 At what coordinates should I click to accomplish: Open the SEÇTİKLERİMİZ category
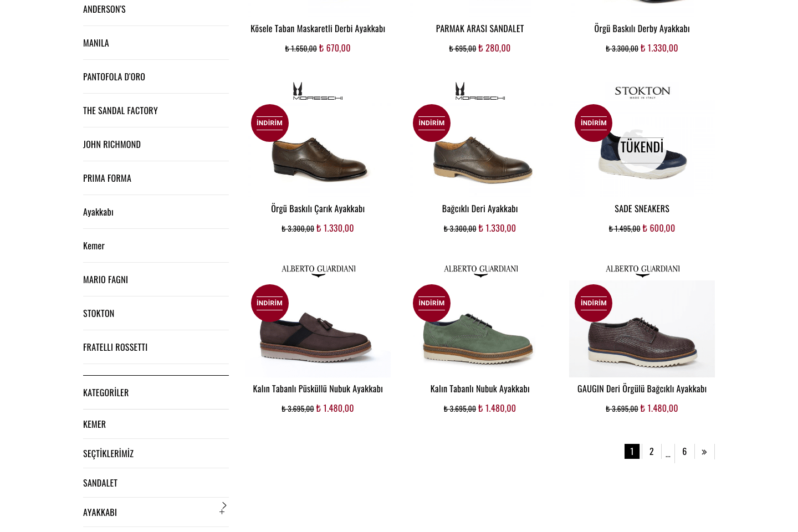(x=108, y=454)
